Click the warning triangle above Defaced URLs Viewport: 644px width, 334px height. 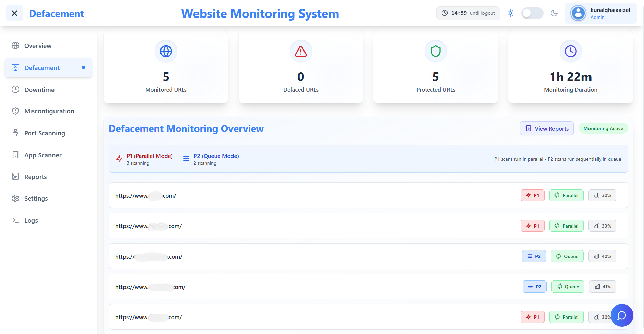301,51
